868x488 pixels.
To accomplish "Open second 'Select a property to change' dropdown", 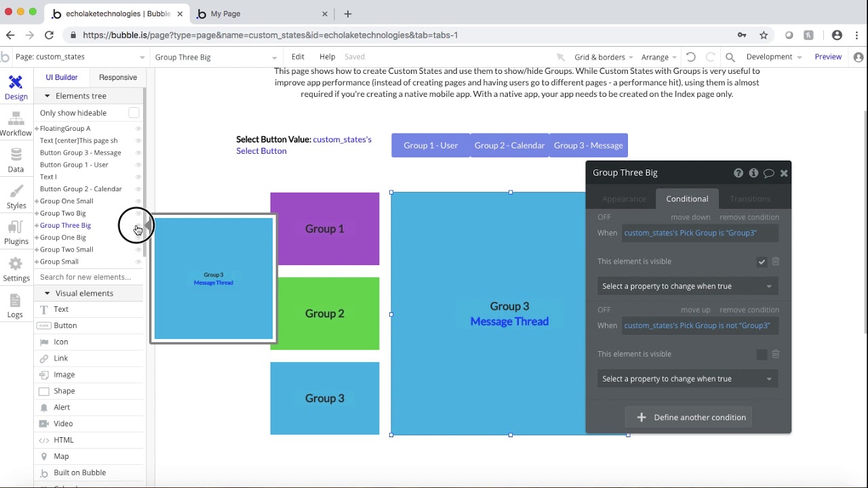I will coord(688,379).
